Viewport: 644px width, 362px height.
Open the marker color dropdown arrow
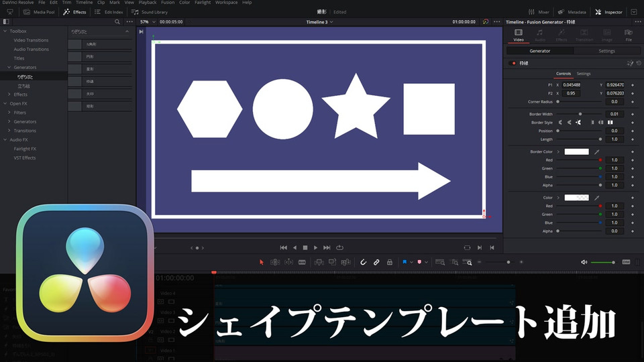427,262
